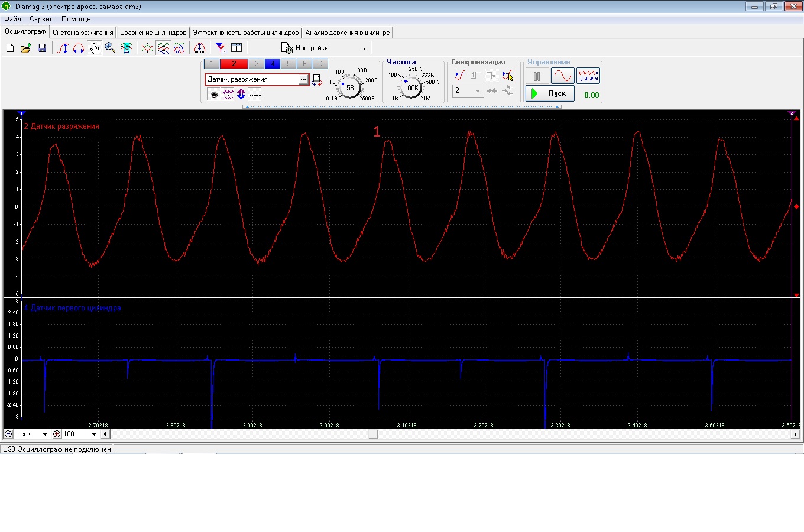Toggle the red channel 2 button

pos(234,64)
